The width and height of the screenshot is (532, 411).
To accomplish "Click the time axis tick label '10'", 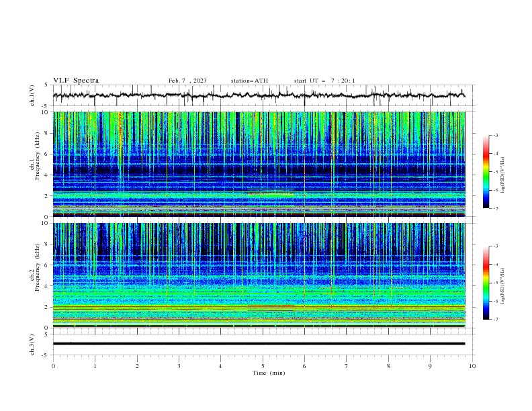I will 472,366.
